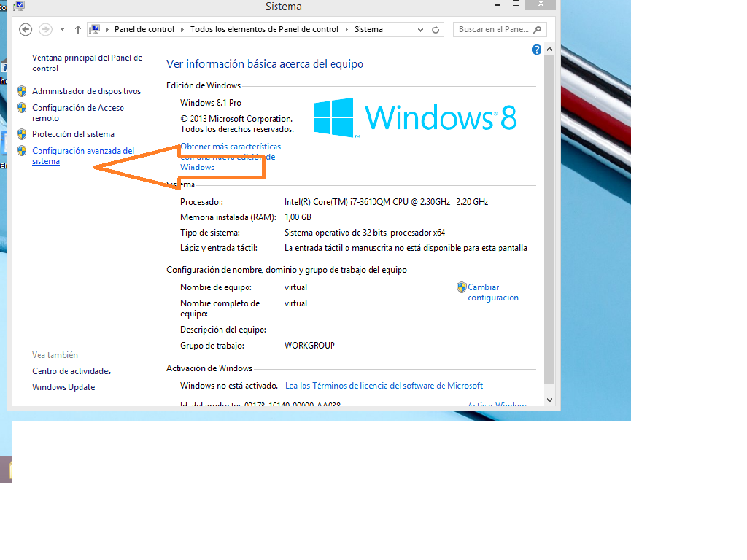Viewport: 747px width, 560px height.
Task: Expand arrow after 'Panel de control' breadcrumb
Action: point(182,29)
